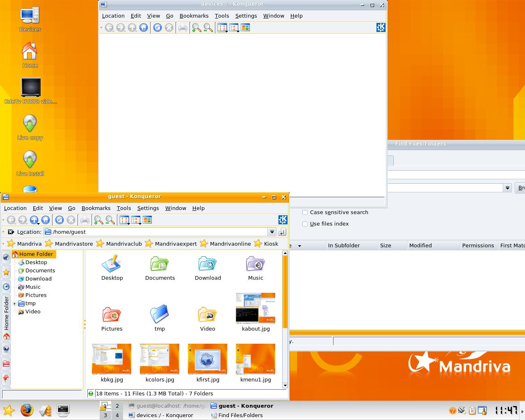Open Tools menu in guest Konqueror
This screenshot has height=420, width=525.
coord(124,208)
